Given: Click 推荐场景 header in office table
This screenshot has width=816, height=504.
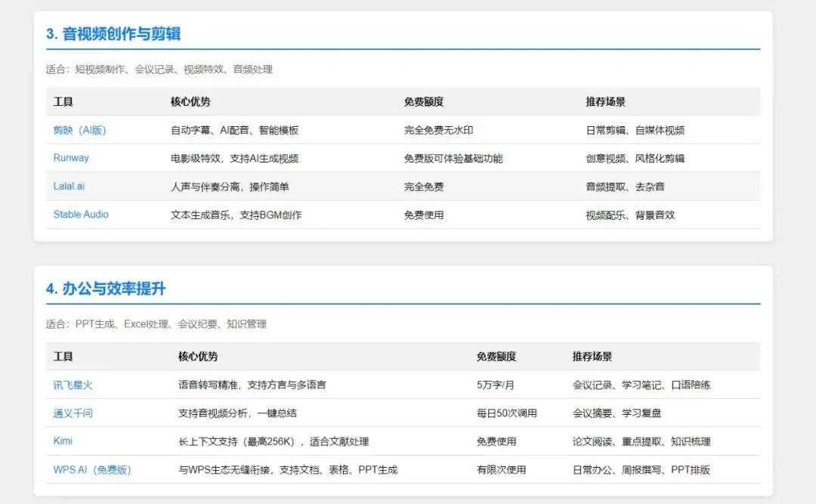Looking at the screenshot, I should 592,356.
